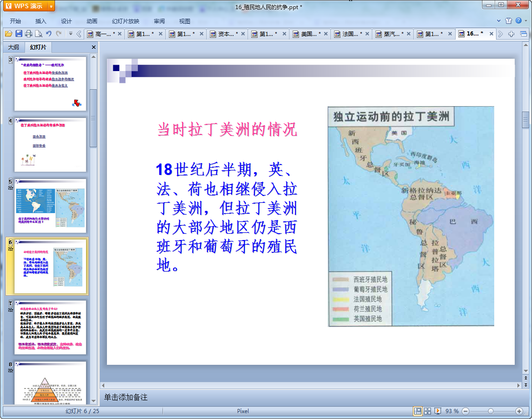The image size is (532, 419).
Task: Click the Print icon
Action: pos(29,34)
